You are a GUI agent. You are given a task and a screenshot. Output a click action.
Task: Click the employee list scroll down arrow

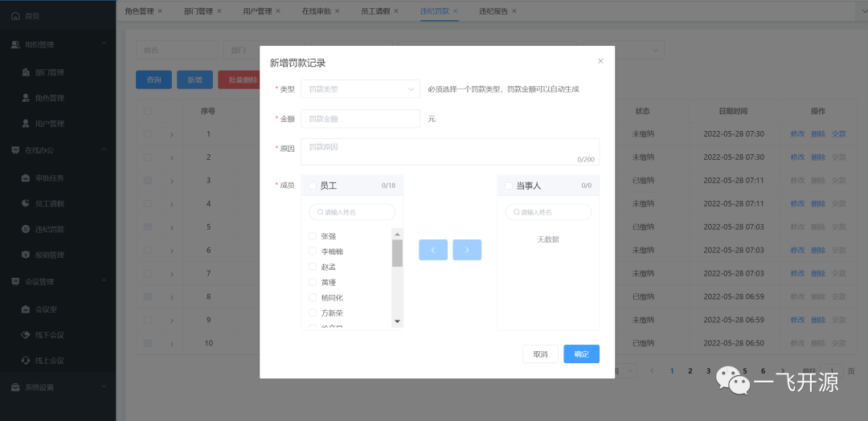(397, 321)
